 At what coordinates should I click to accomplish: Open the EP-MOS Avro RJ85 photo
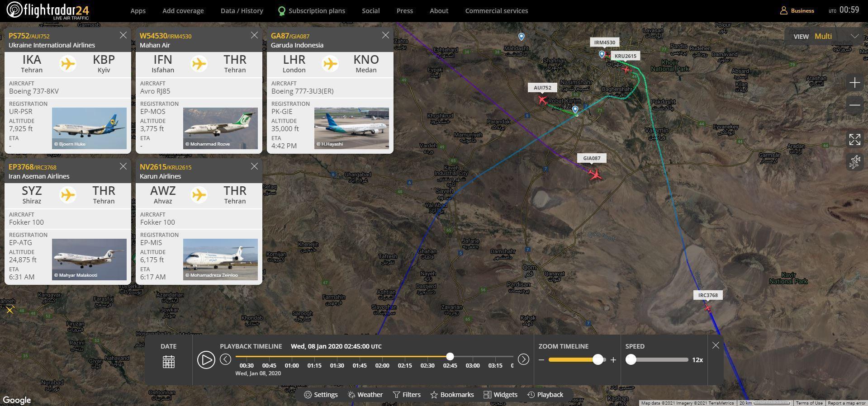pos(220,128)
